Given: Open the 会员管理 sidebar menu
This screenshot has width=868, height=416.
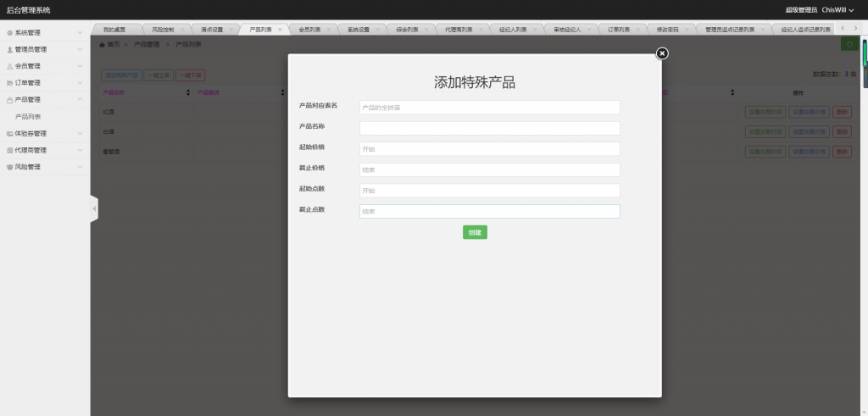Looking at the screenshot, I should click(45, 66).
